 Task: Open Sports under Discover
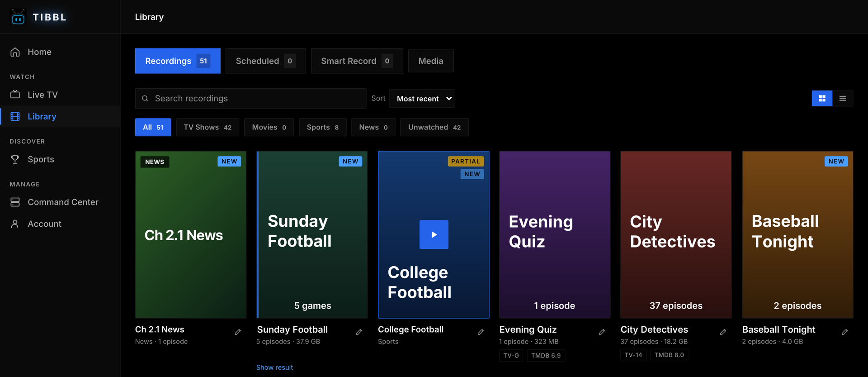coord(60,159)
